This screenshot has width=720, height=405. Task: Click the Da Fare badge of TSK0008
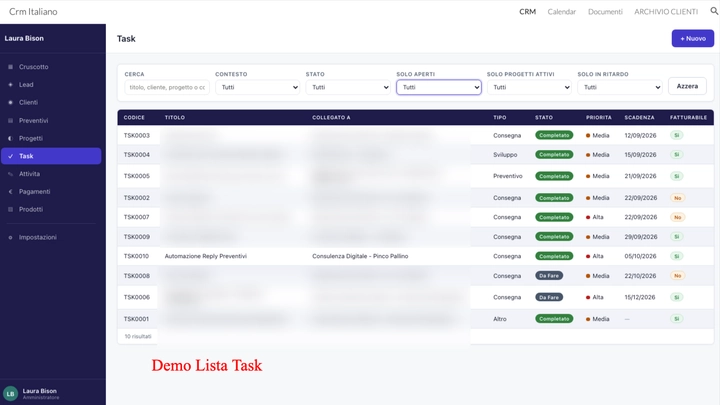[549, 276]
